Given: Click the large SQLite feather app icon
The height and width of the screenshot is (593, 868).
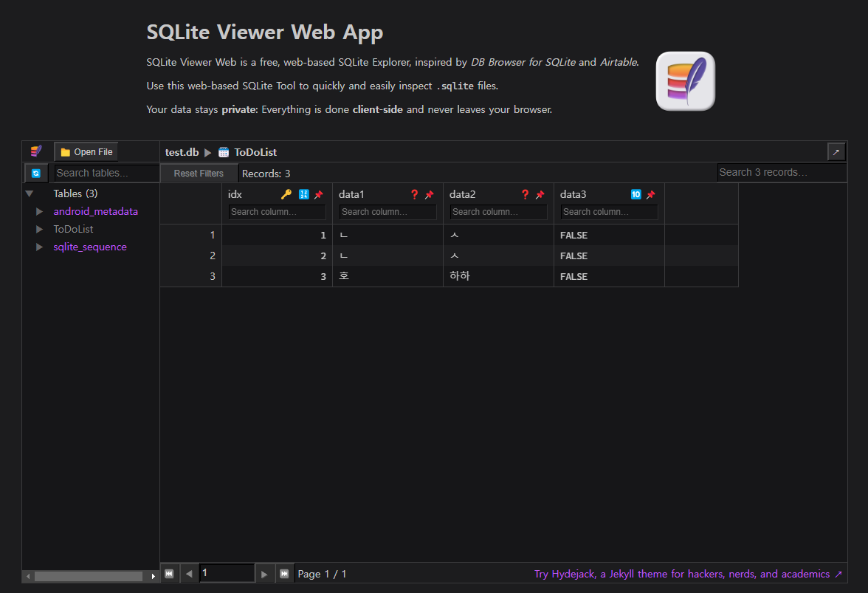Looking at the screenshot, I should click(685, 80).
